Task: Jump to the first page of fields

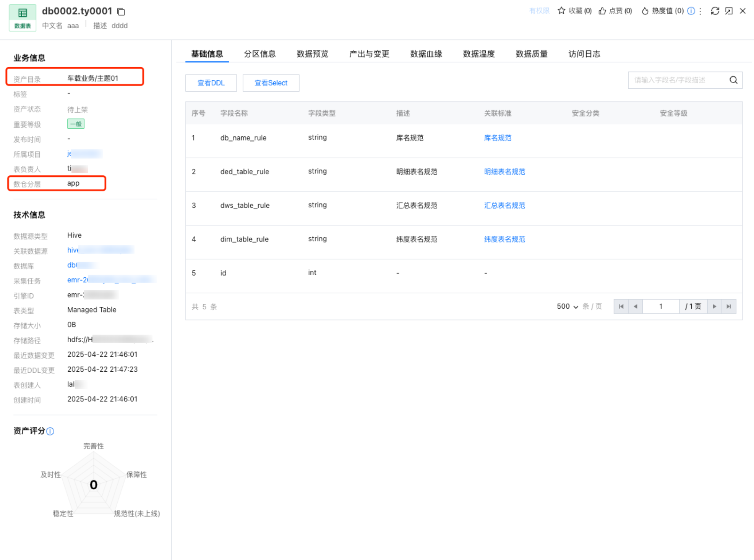Action: (621, 306)
